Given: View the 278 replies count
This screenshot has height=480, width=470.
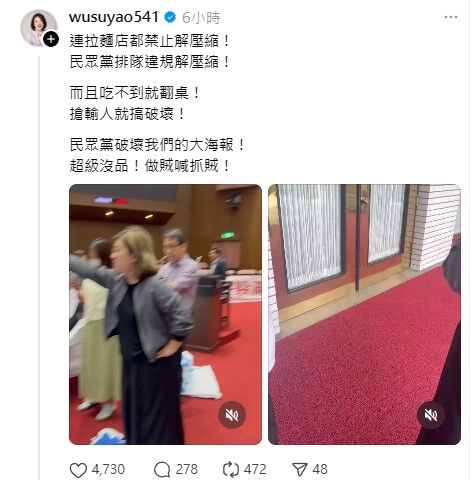Looking at the screenshot, I should tap(187, 470).
